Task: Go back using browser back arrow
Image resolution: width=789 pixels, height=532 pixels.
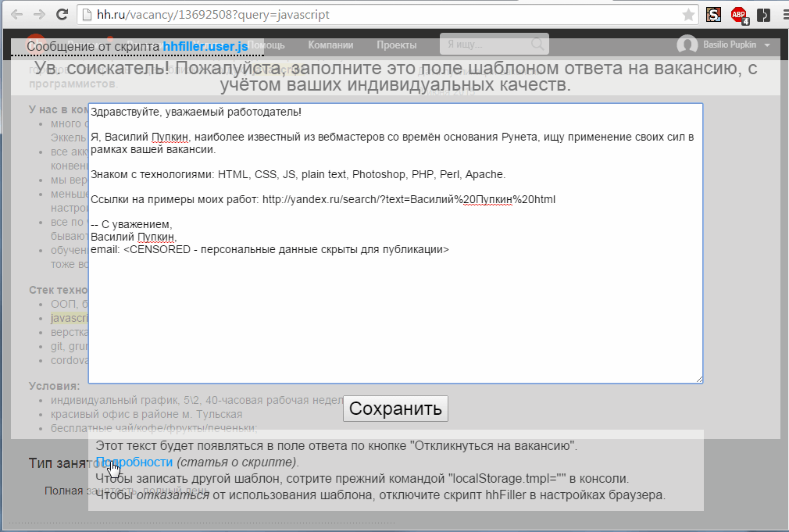Action: pyautogui.click(x=16, y=15)
